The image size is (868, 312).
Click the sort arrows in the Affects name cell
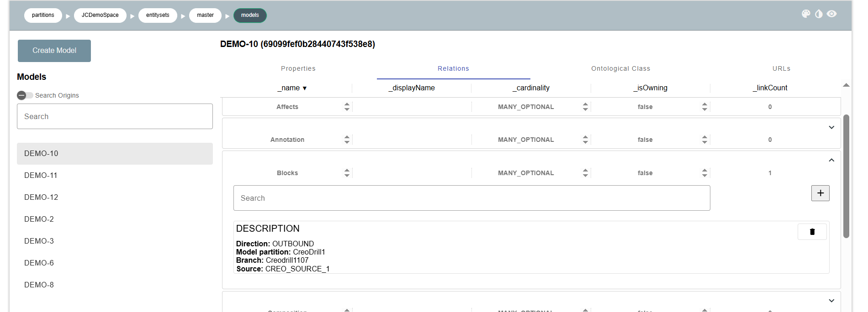click(347, 107)
